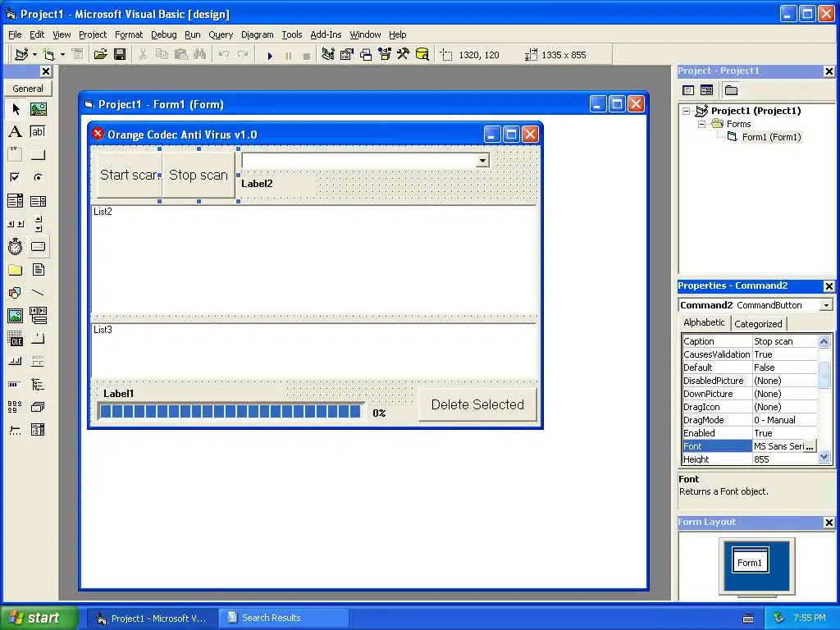Pick the Shape tool in the toolbox

(x=16, y=293)
